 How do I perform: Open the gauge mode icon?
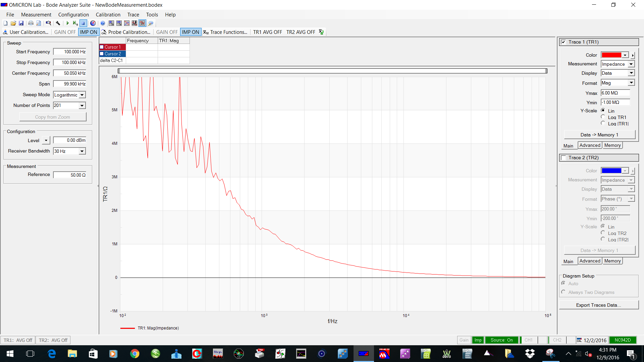(93, 23)
